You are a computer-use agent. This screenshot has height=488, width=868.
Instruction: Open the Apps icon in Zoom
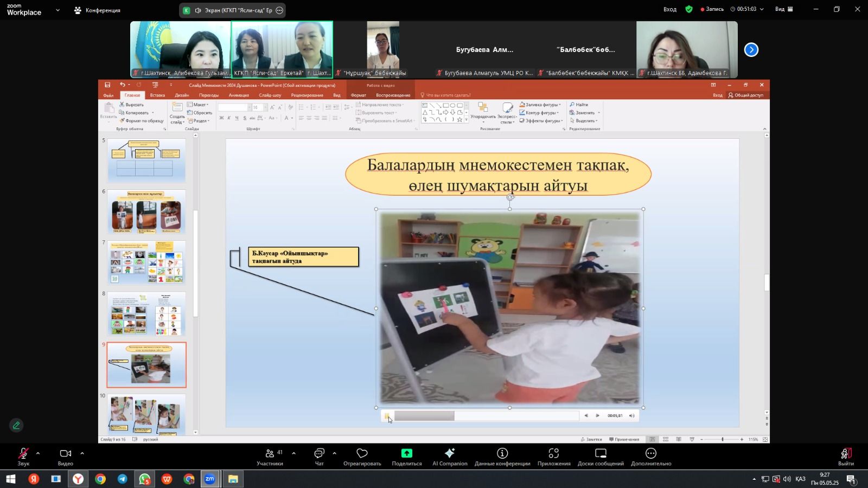coord(553,453)
